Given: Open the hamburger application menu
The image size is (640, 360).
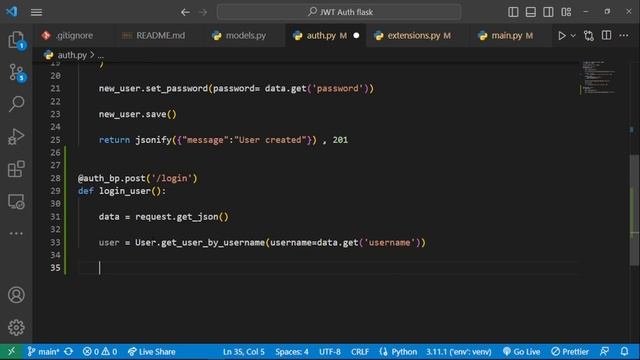Looking at the screenshot, I should coord(36,12).
